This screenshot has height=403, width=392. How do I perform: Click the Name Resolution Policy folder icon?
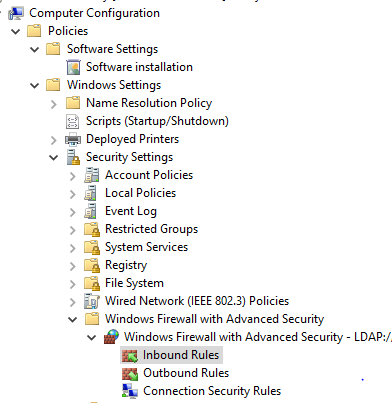pyautogui.click(x=73, y=103)
